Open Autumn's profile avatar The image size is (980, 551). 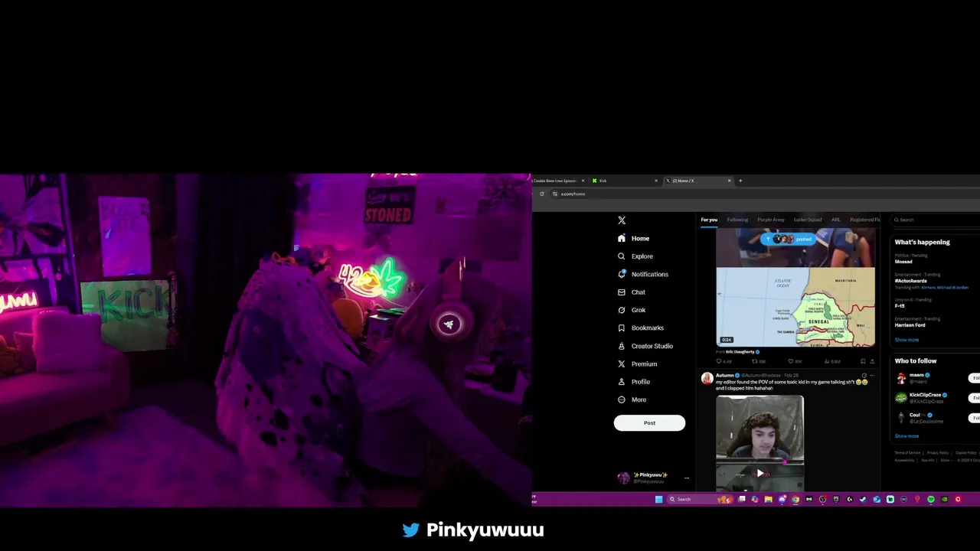click(x=707, y=378)
